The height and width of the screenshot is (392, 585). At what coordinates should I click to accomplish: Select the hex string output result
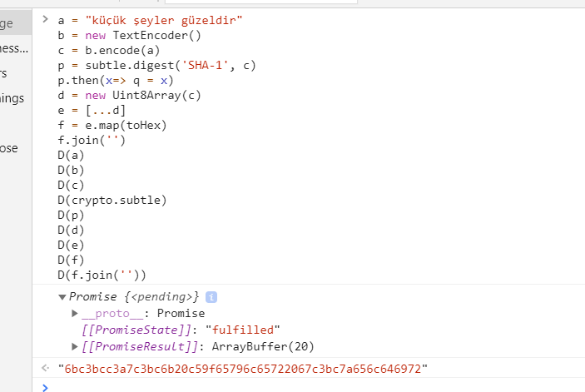point(242,369)
